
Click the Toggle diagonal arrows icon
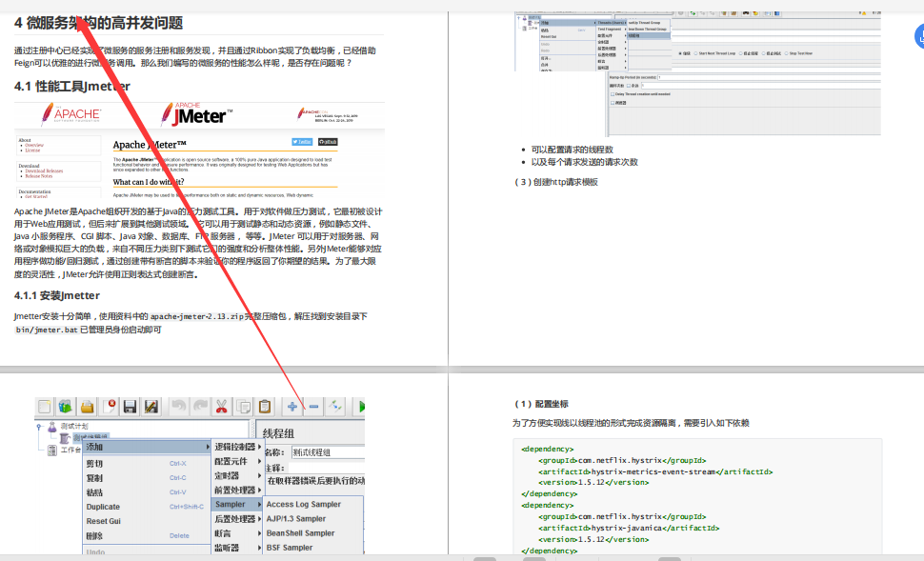click(x=335, y=406)
